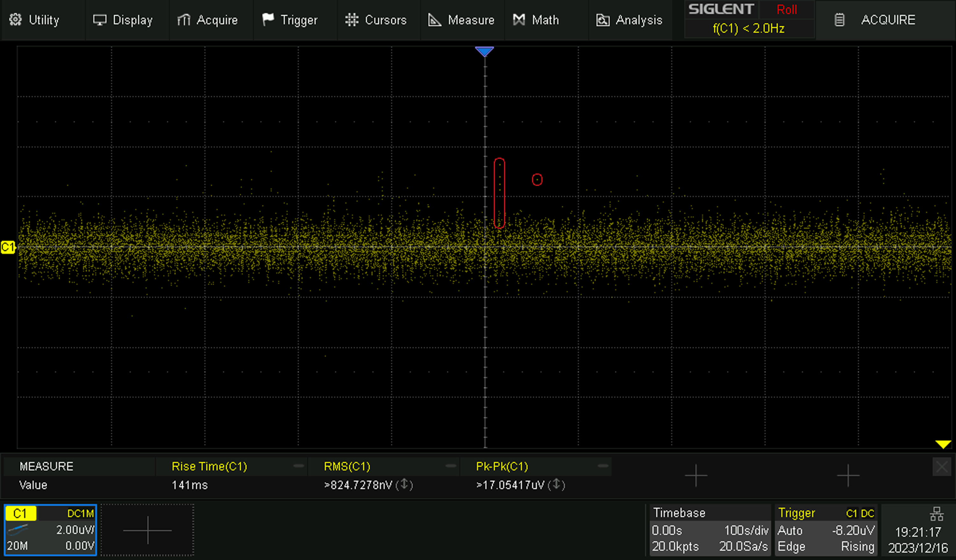Click the C1 0.00V offset value
This screenshot has width=956, height=560.
pyautogui.click(x=80, y=546)
